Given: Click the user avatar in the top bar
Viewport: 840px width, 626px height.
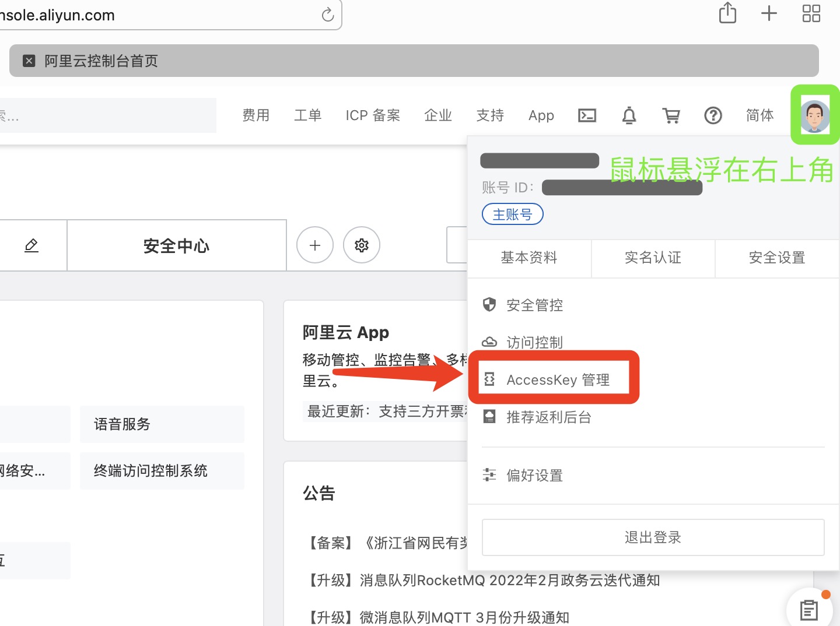Looking at the screenshot, I should click(x=814, y=115).
